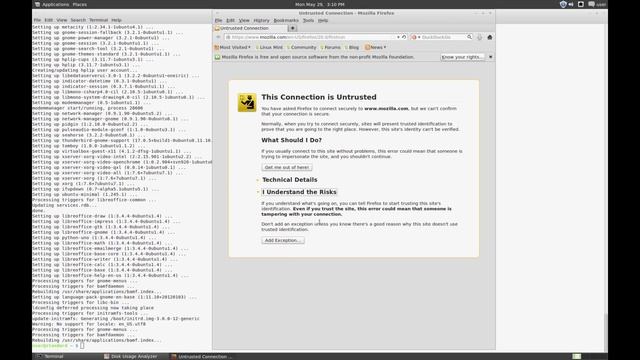
Task: Click the clock in the top panel
Action: [320, 4]
